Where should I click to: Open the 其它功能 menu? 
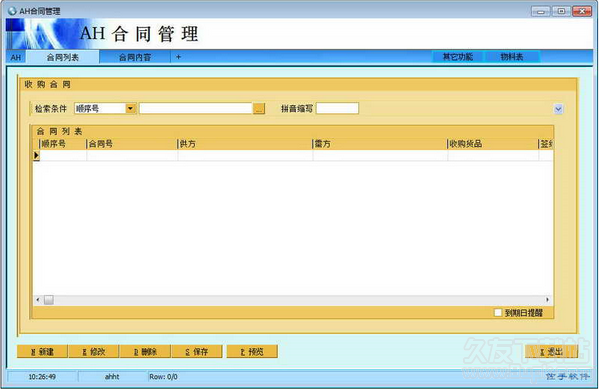click(458, 57)
